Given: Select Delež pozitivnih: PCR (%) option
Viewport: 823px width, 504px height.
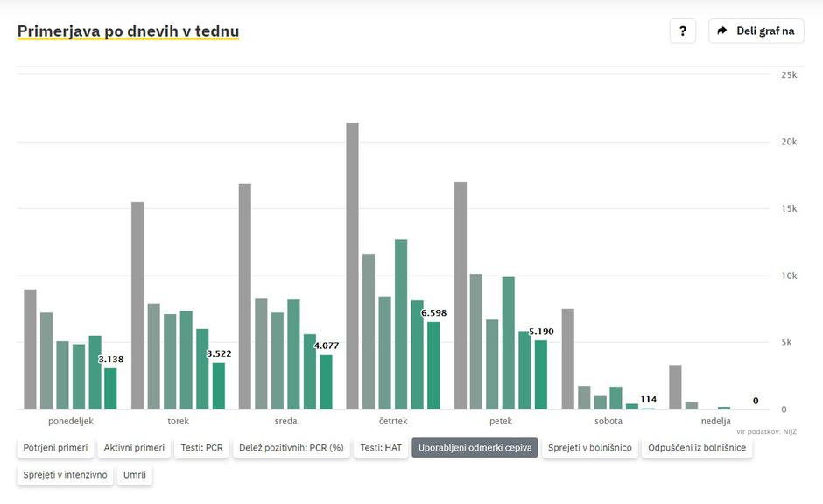Looking at the screenshot, I should pos(291,448).
